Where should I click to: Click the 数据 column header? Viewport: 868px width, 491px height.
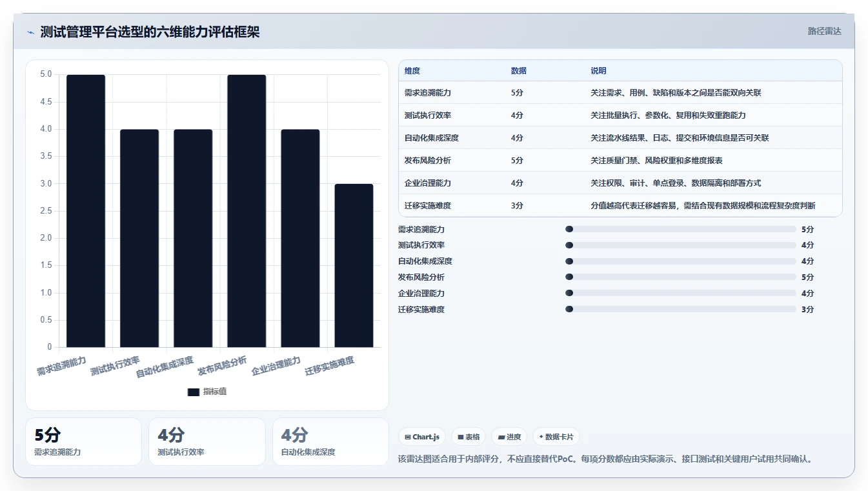[x=519, y=71]
